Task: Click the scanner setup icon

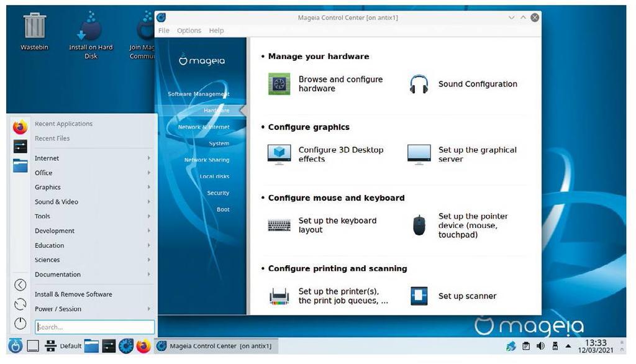Action: pyautogui.click(x=419, y=296)
